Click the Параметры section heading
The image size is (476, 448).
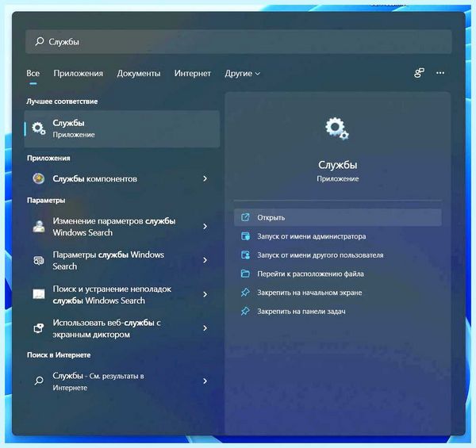click(x=46, y=200)
